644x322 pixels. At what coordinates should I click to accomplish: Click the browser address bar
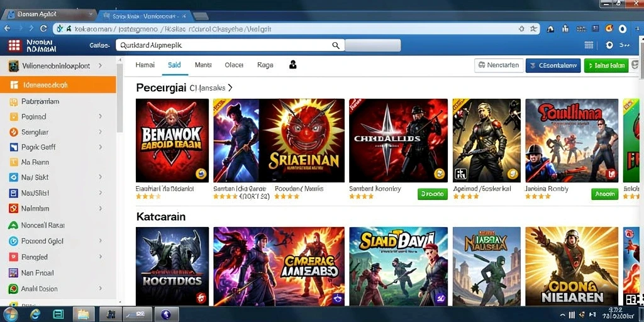(296, 29)
